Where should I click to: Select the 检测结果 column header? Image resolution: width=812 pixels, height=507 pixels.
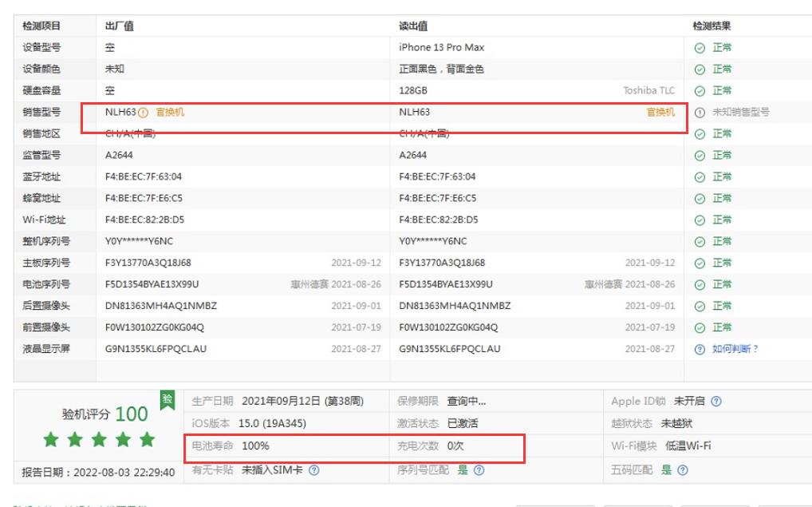point(711,26)
